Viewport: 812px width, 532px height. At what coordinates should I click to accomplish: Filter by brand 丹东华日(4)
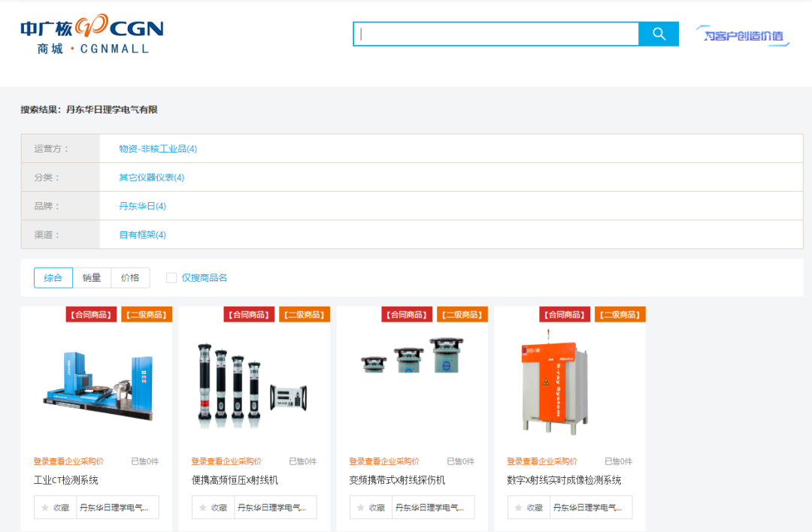142,206
